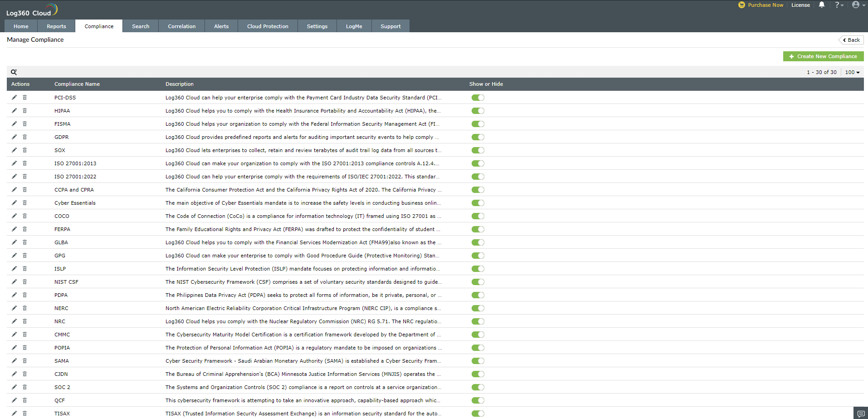Toggle the SOX show or hide switch

478,150
